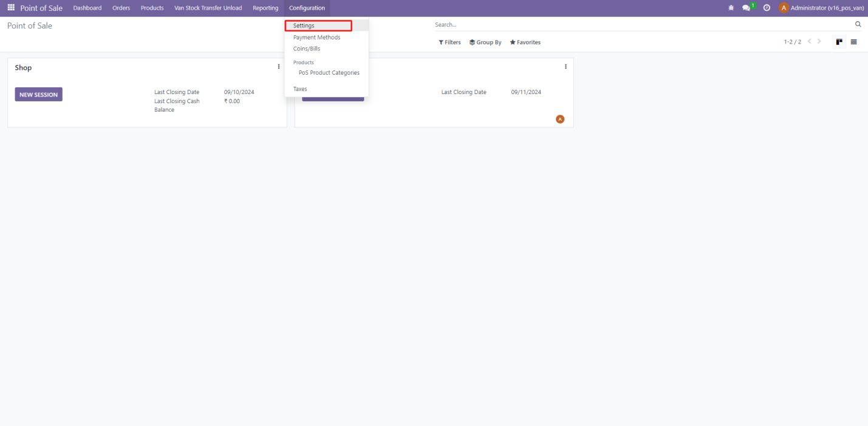
Task: Open Shop card three-dot menu
Action: [x=279, y=67]
